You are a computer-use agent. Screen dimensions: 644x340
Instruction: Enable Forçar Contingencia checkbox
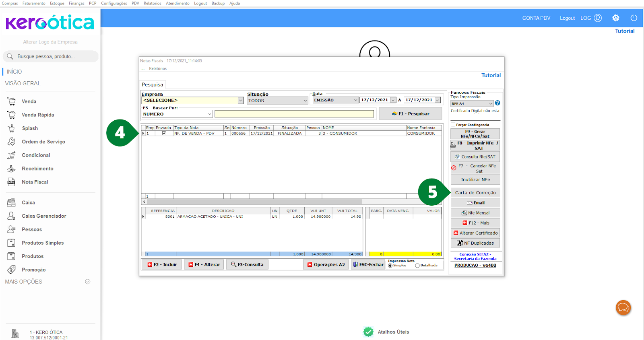pyautogui.click(x=453, y=125)
